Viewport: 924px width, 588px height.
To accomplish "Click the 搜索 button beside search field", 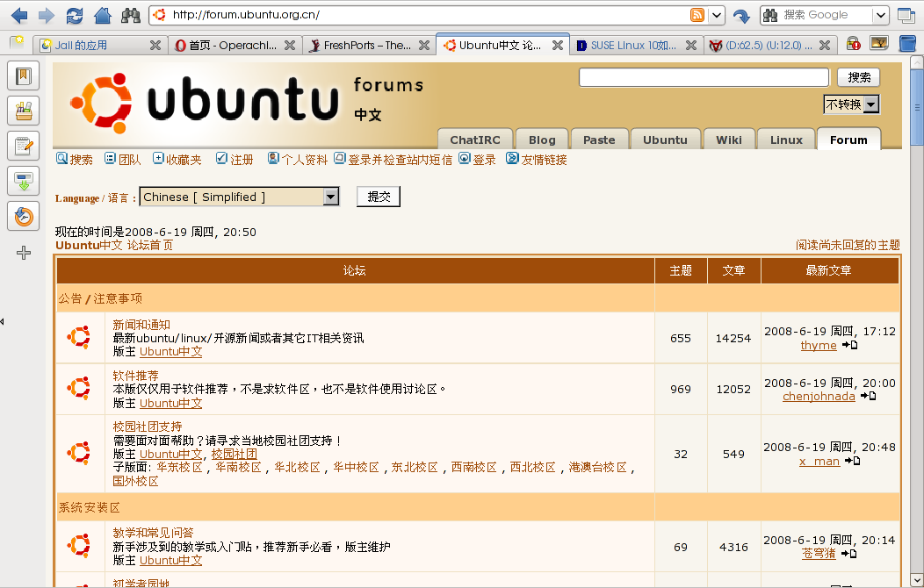I will (859, 77).
